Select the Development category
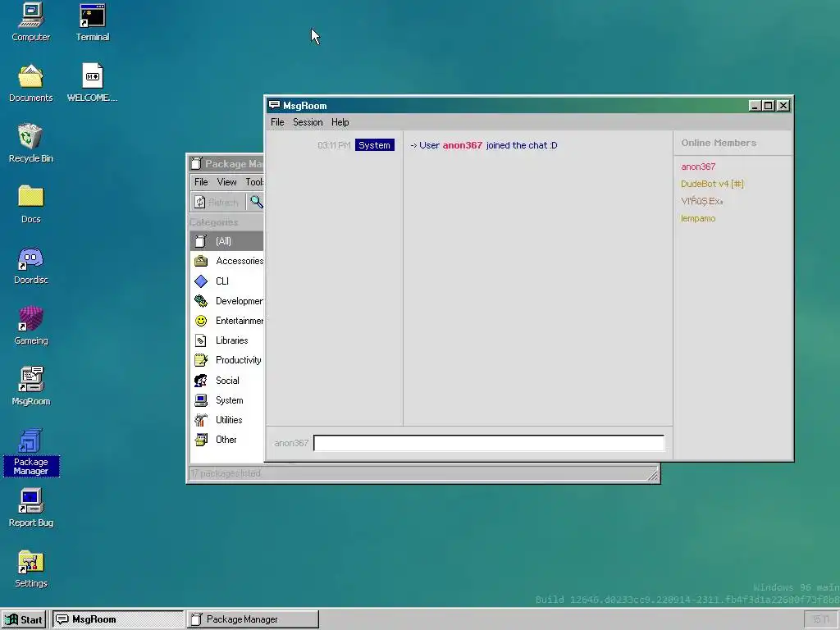The image size is (840, 630). coord(227,300)
